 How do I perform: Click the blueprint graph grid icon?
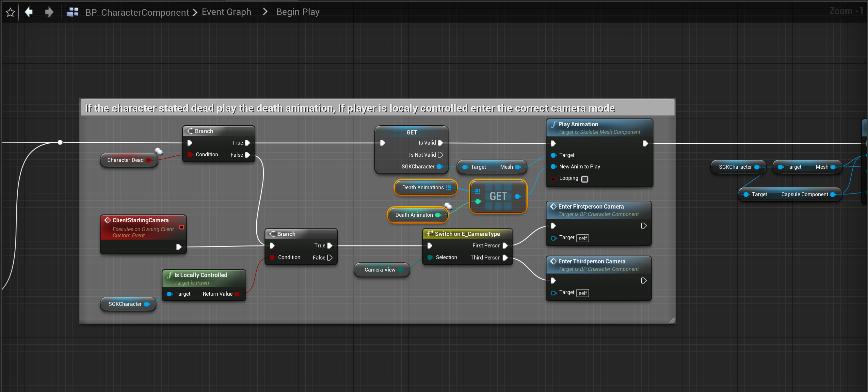(x=72, y=12)
